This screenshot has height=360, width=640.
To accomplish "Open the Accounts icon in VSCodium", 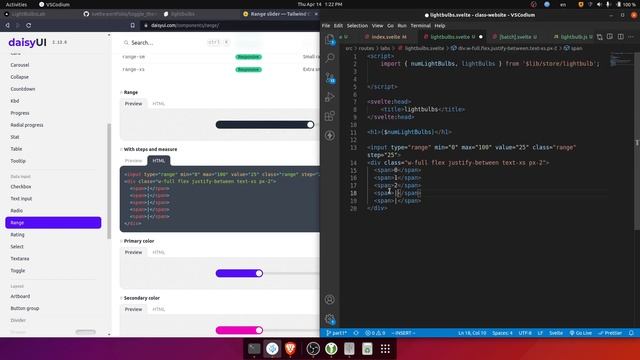I will [x=330, y=299].
